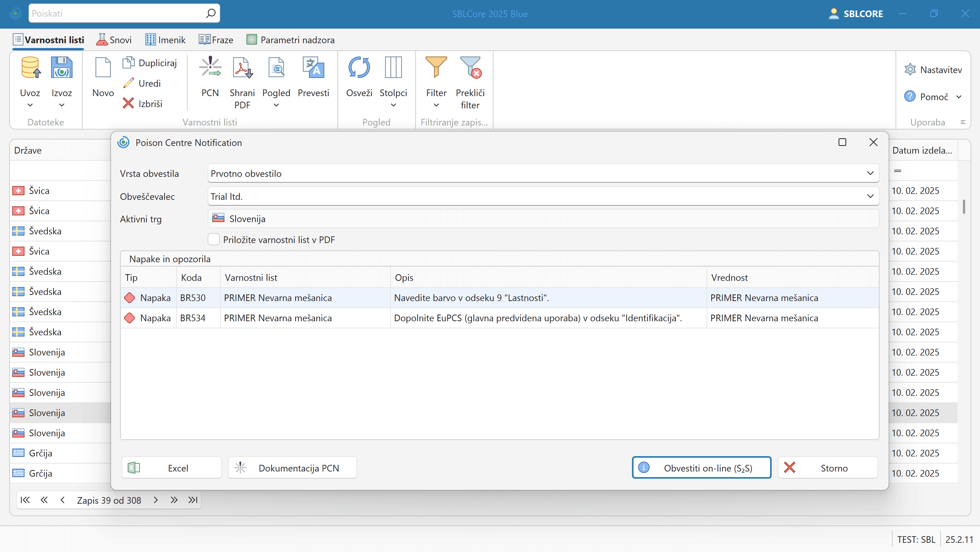Go to the last record in the navigator
This screenshot has height=552, width=980.
pos(193,500)
